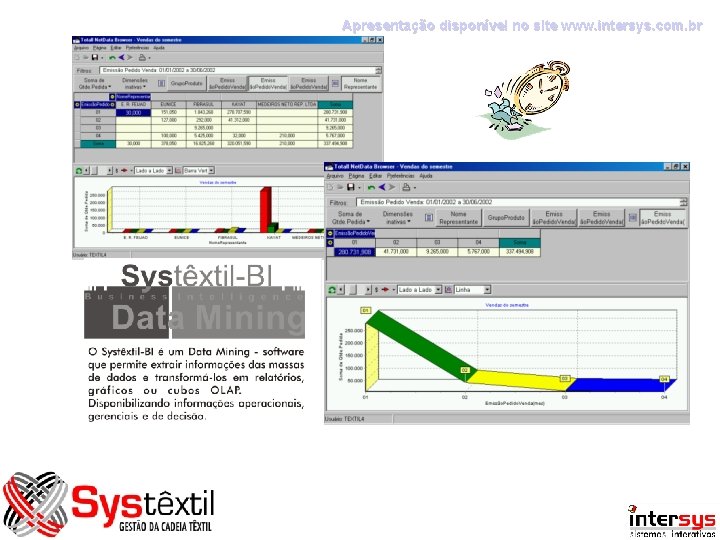
Task: Click green Undo arrow in line chart window
Action: pyautogui.click(x=371, y=187)
